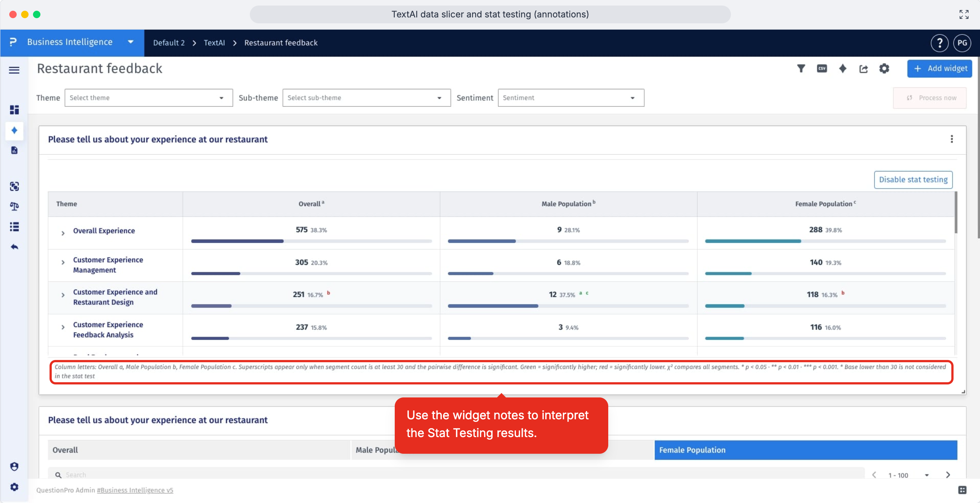Switch to the Overall segment tab

(x=199, y=450)
